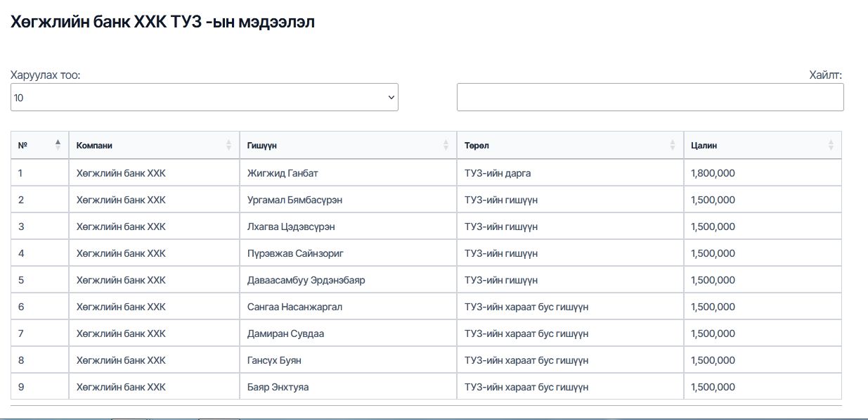Select the Ургамал Бямбасүрэн member cell
The image size is (868, 420).
pyautogui.click(x=294, y=200)
